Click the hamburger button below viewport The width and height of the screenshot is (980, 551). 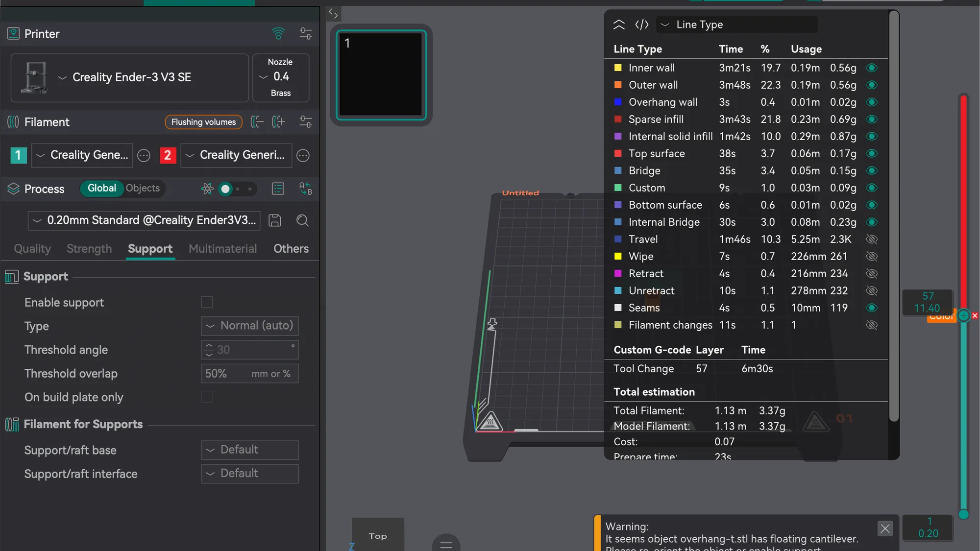click(446, 545)
